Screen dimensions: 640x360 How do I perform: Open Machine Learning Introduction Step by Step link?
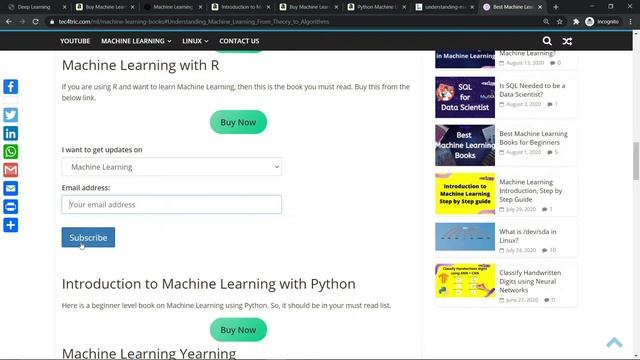tap(531, 191)
